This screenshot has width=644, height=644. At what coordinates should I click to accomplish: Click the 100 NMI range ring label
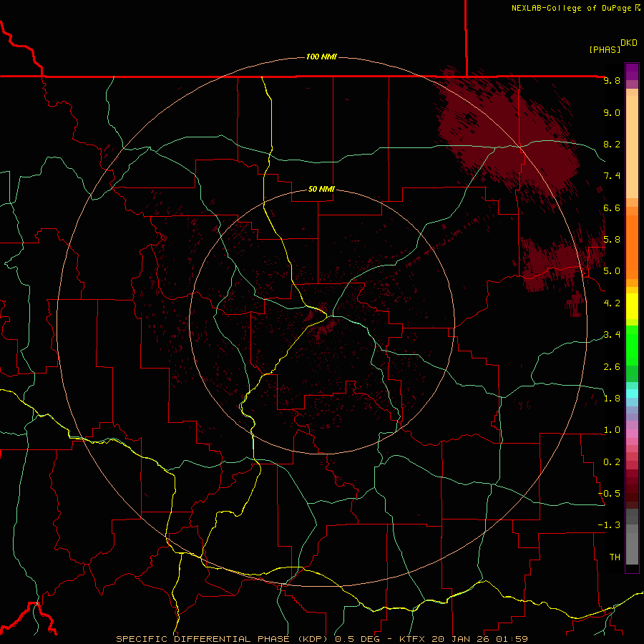tap(321, 57)
